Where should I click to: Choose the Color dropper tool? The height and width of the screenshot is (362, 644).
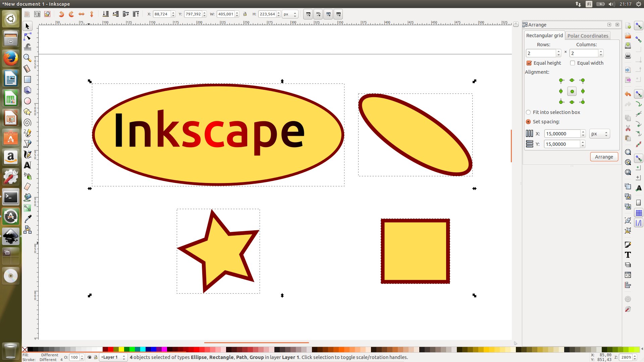(28, 219)
